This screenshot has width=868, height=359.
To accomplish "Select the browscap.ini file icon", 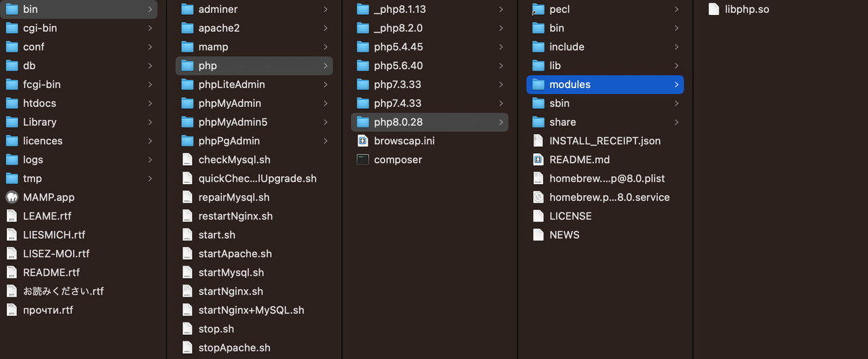I will (363, 141).
